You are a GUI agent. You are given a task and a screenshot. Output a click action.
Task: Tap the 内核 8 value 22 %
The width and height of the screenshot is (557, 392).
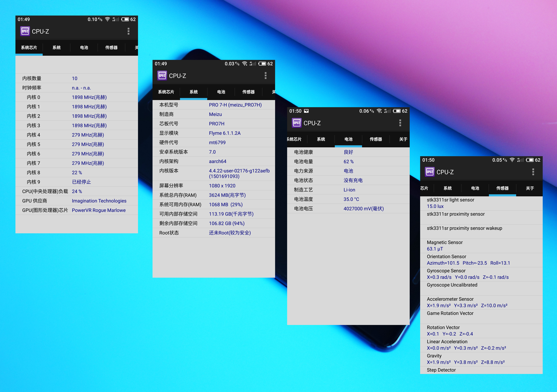coord(77,173)
